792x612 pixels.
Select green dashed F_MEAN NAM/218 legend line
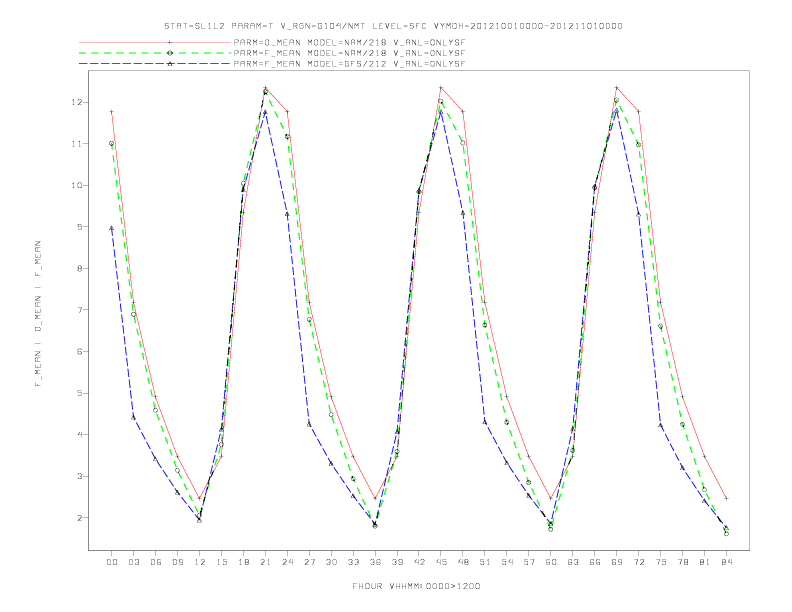click(x=155, y=53)
